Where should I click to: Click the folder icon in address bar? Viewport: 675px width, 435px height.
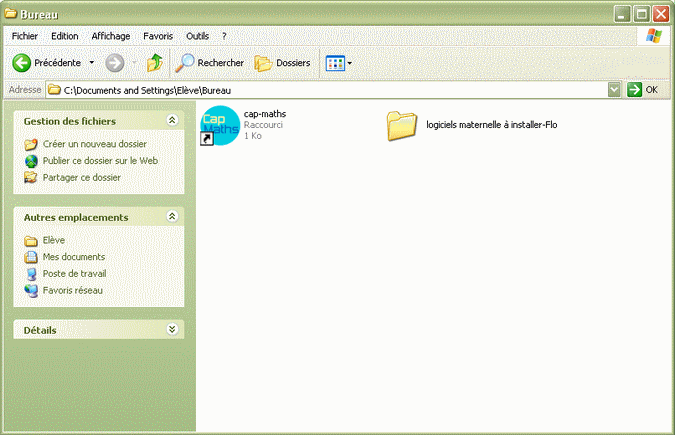[x=54, y=90]
